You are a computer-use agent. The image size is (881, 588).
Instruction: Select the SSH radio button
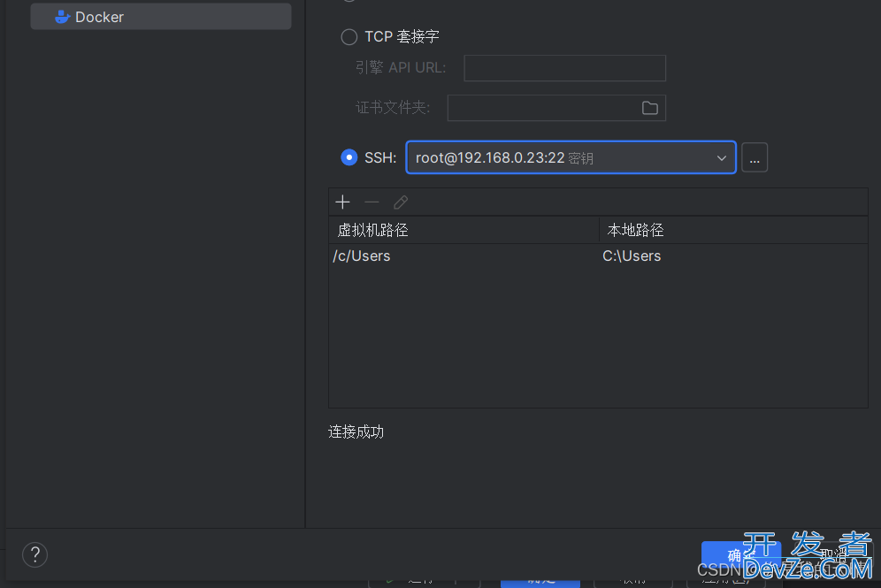tap(349, 157)
